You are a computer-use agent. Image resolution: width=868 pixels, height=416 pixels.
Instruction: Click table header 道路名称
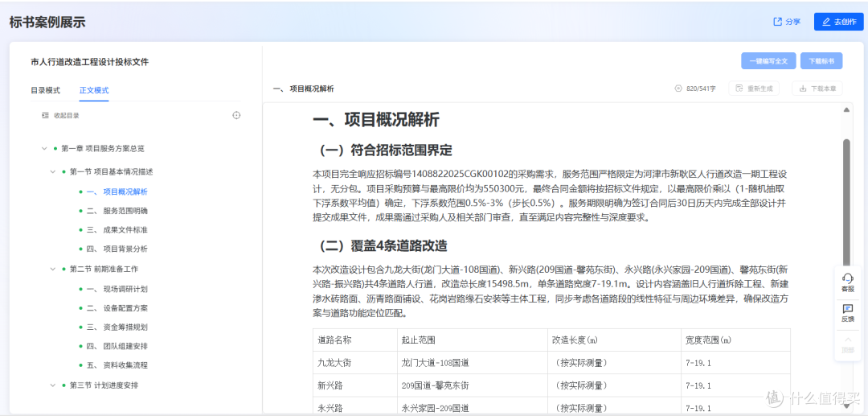333,340
